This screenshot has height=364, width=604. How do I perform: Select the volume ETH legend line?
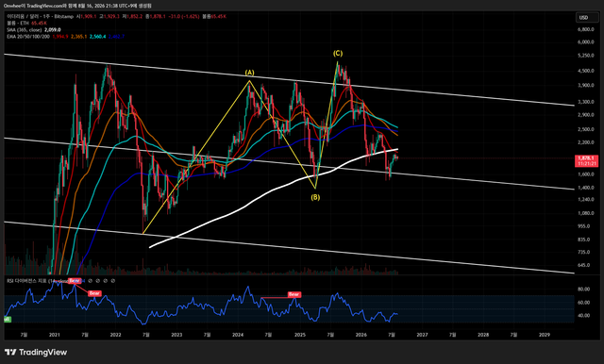tap(18, 23)
